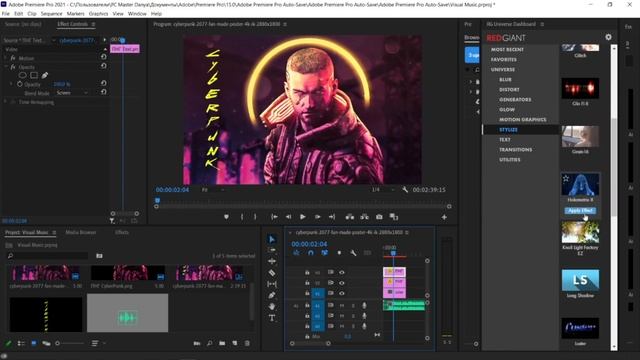Select the Selection tool arrow

272,239
